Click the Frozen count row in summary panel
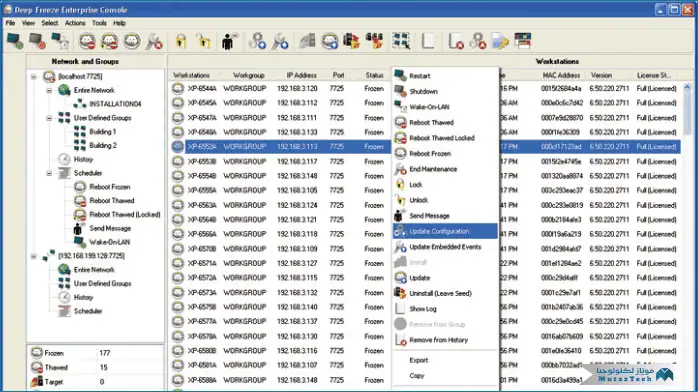Screen dimensions: 698x392 tap(96, 353)
